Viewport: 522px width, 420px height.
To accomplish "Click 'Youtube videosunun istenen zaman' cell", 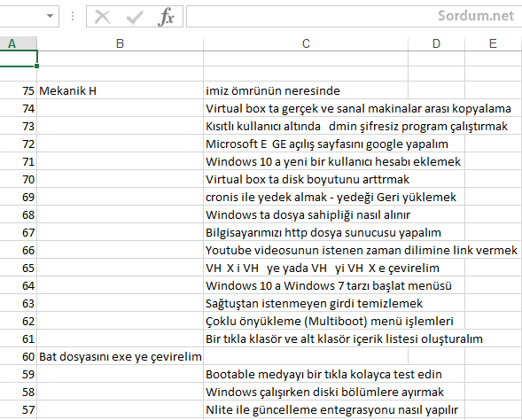I will tap(306, 250).
